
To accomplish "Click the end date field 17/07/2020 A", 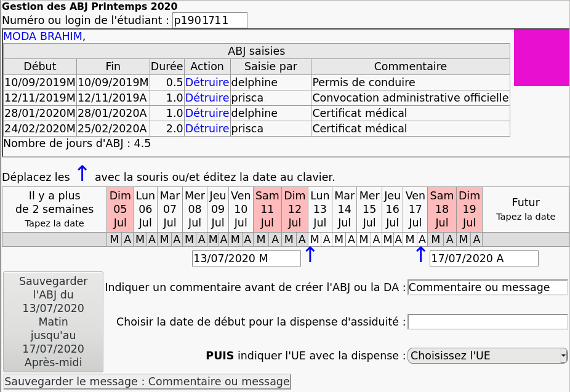I will [484, 258].
